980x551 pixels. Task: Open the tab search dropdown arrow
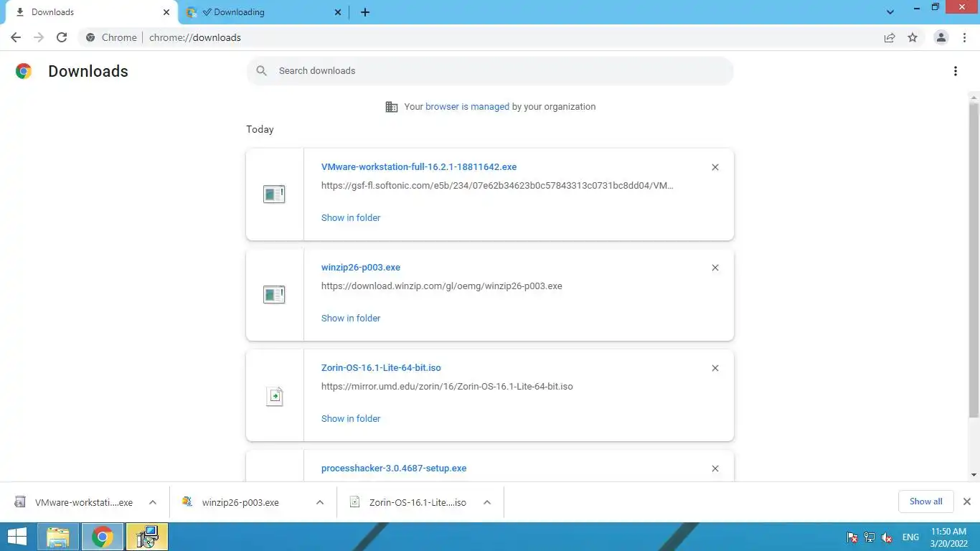[x=890, y=12]
